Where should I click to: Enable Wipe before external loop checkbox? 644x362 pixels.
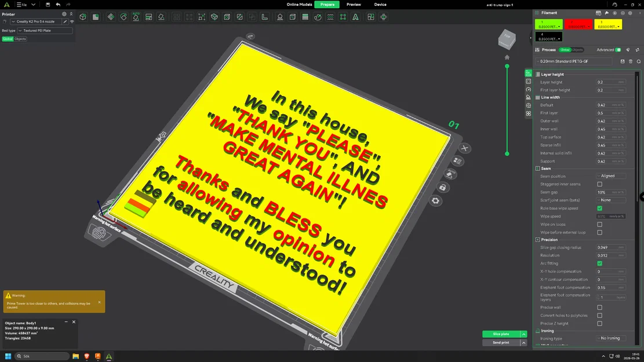599,232
